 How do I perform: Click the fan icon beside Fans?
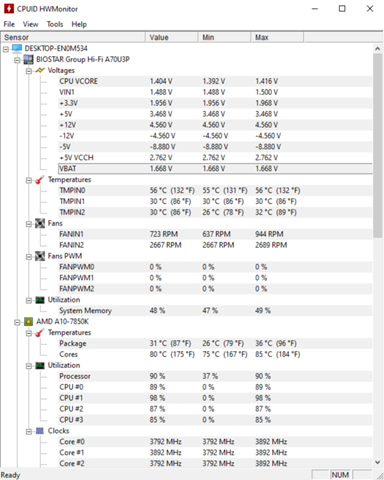[40, 223]
